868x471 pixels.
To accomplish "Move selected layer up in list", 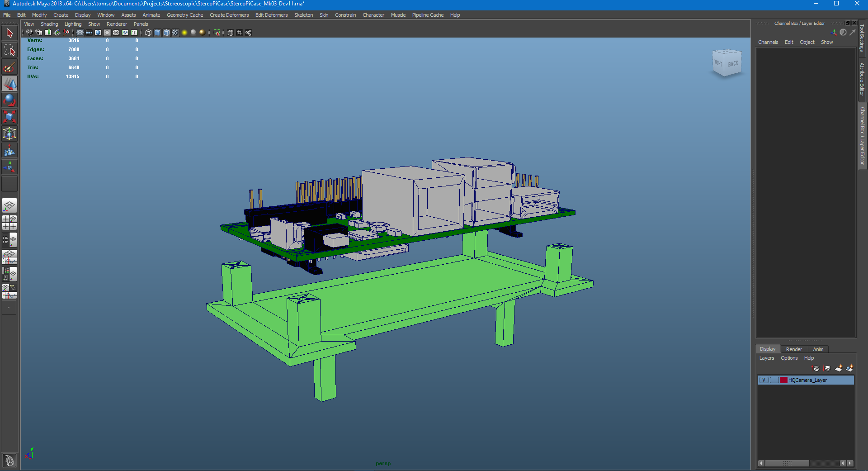I will click(816, 368).
